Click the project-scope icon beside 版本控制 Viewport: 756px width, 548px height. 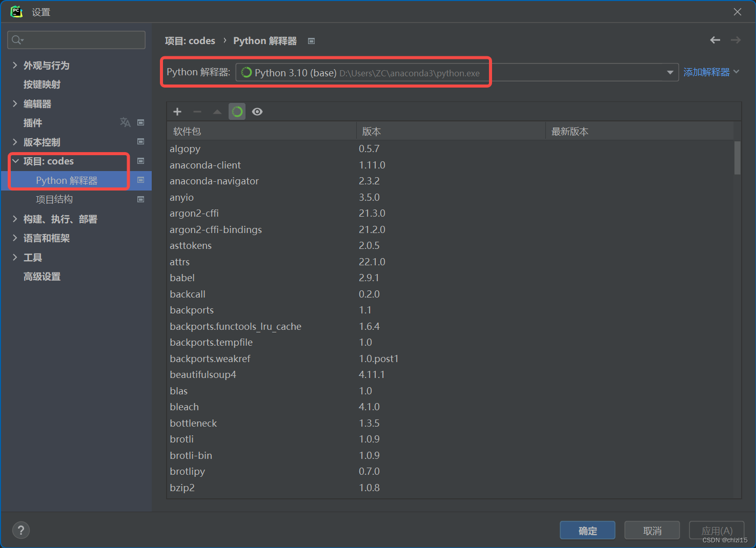(141, 141)
